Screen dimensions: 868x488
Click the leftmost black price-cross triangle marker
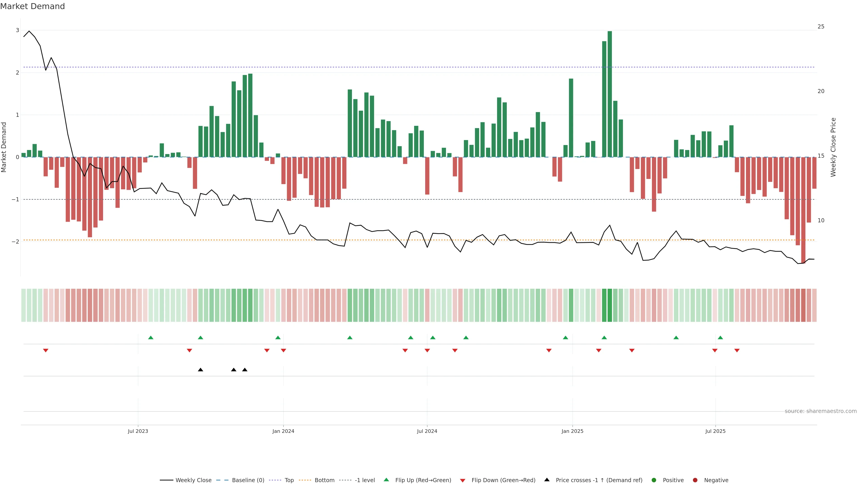point(200,370)
